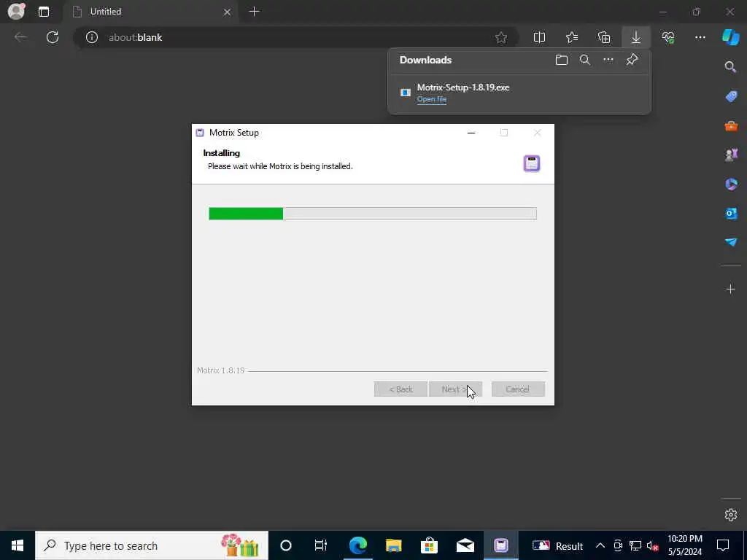Toggle the Downloads toolbar button

[636, 37]
